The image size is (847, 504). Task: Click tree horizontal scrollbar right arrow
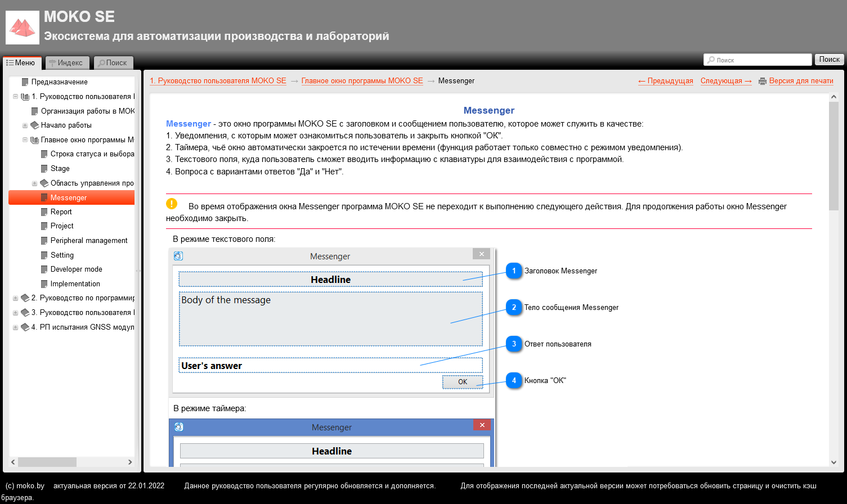point(130,462)
